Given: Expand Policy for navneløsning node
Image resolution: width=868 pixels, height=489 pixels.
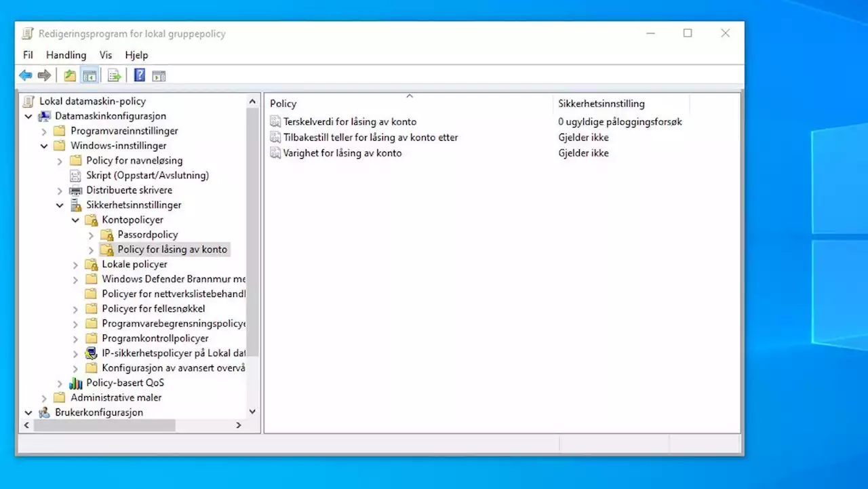Looking at the screenshot, I should coord(60,161).
